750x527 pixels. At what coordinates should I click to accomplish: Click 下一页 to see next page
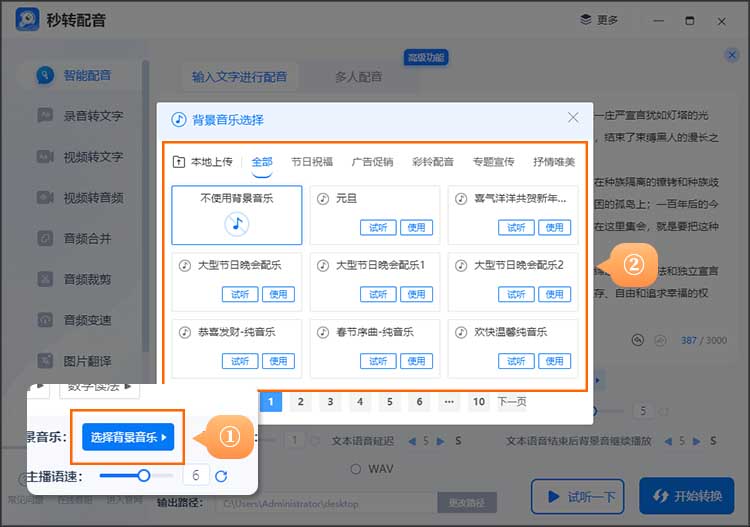point(512,402)
